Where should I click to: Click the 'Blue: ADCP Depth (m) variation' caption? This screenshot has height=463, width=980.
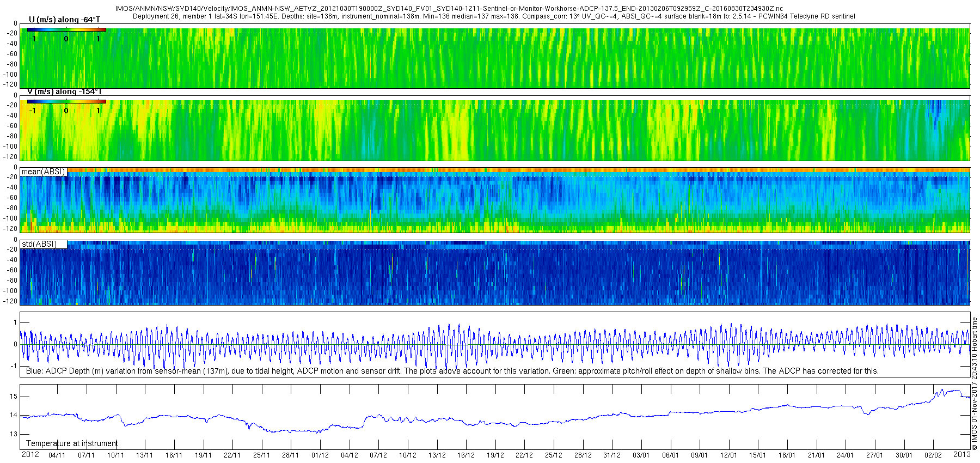pos(452,371)
